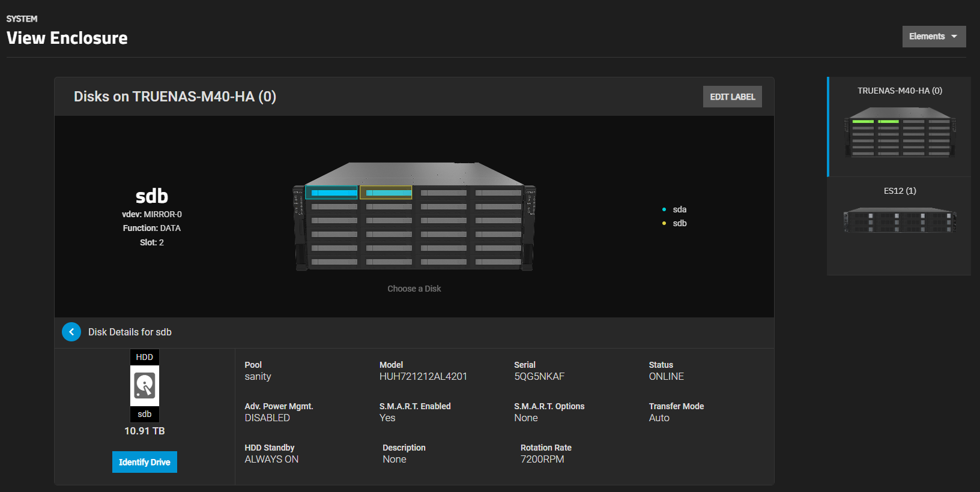Click the HDD drive icon for sdb

tap(145, 386)
